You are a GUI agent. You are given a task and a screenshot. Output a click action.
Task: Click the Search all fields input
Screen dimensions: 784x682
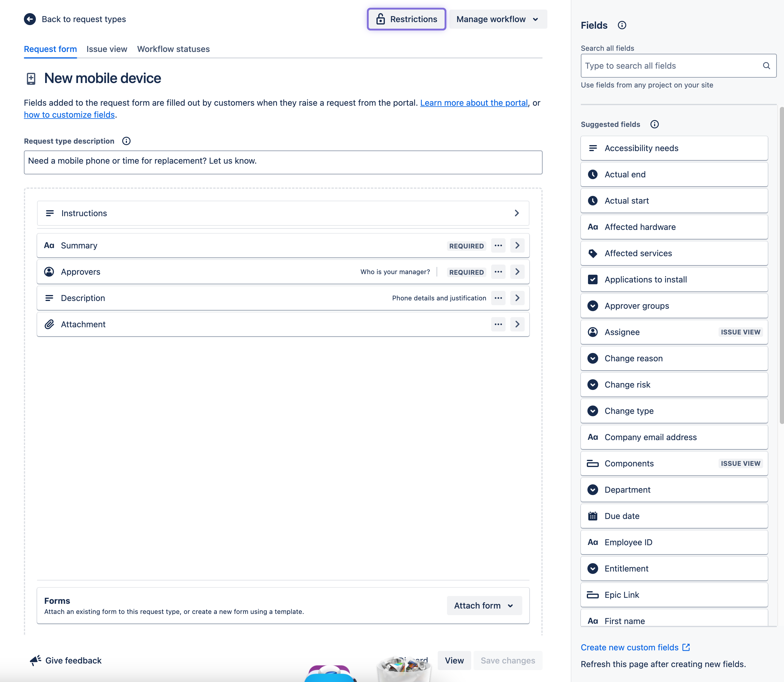678,66
